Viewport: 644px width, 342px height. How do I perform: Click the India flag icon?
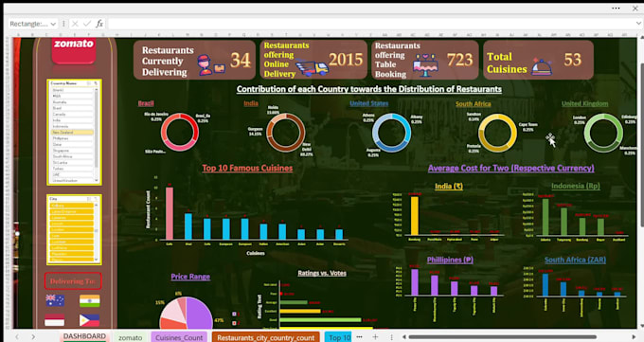tap(90, 300)
